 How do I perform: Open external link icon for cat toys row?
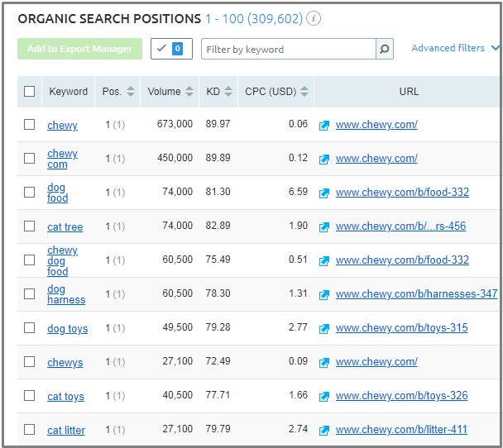[x=324, y=397]
